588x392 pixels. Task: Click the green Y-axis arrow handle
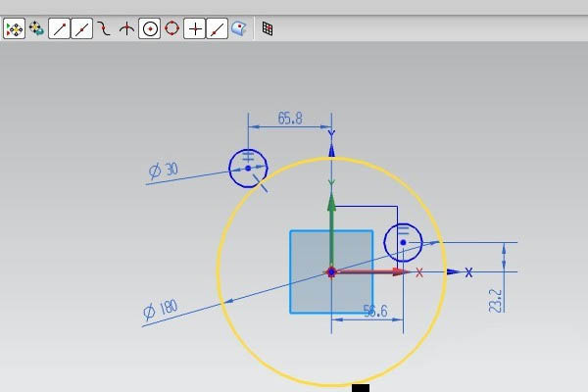point(332,203)
